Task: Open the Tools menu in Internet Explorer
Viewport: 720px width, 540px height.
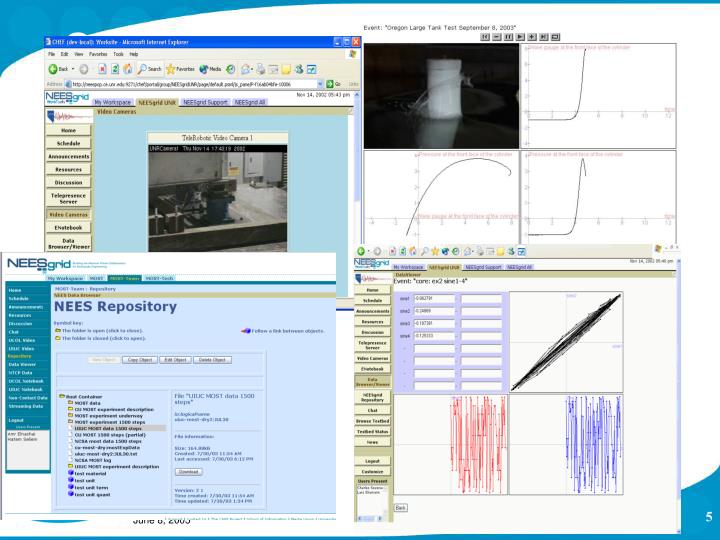Action: (118, 54)
